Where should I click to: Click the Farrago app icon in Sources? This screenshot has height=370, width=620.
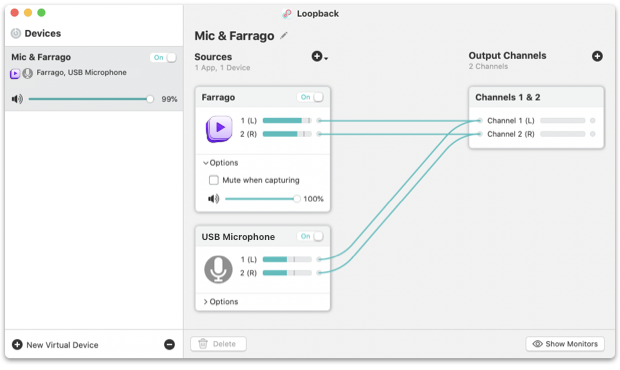click(x=219, y=128)
